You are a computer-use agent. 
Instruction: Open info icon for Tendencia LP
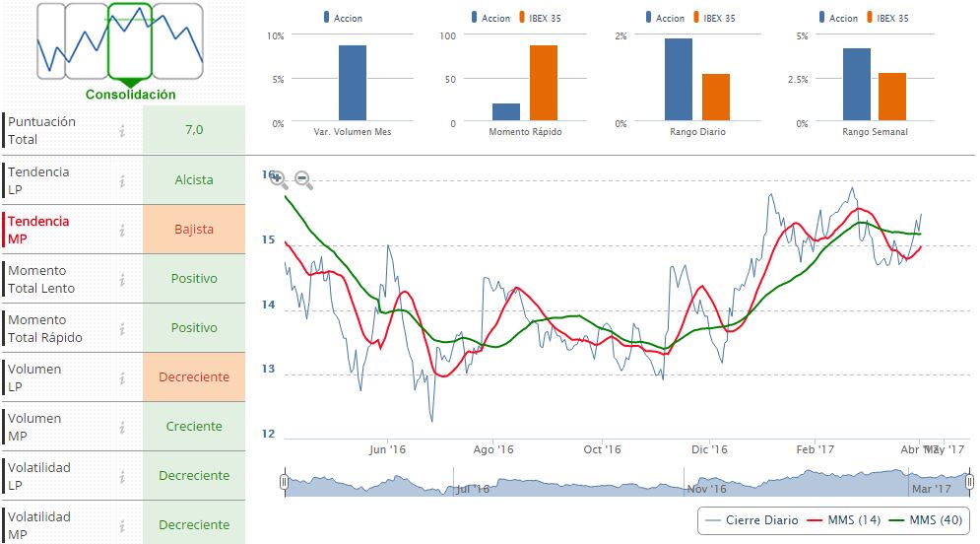coord(122,180)
